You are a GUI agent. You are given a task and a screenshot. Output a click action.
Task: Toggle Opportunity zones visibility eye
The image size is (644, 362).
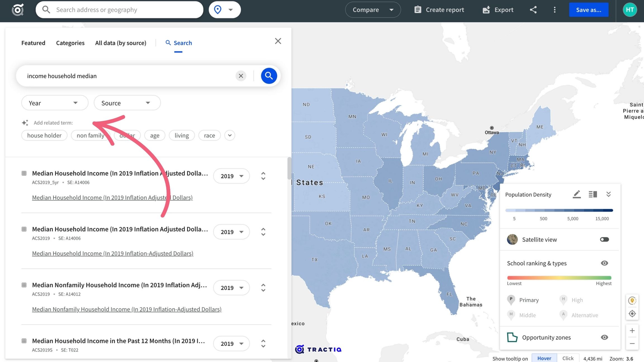pos(604,337)
